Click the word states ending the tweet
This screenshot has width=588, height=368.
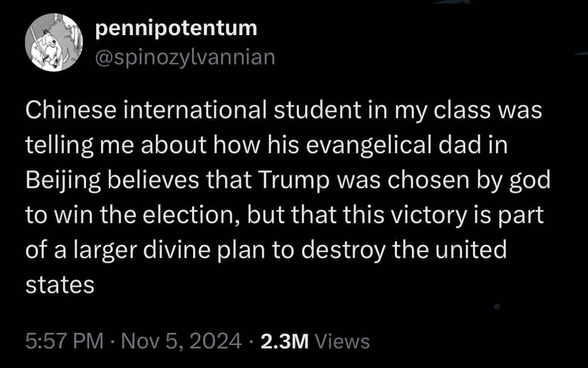pyautogui.click(x=59, y=285)
